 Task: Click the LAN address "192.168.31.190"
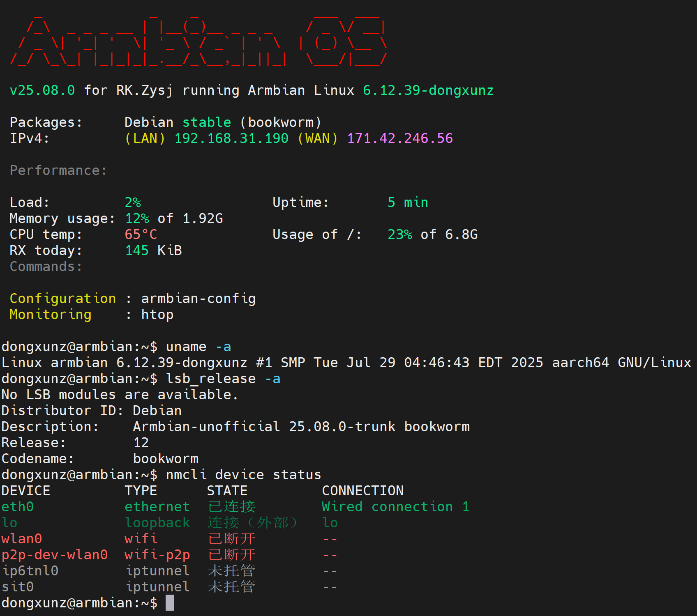click(231, 138)
